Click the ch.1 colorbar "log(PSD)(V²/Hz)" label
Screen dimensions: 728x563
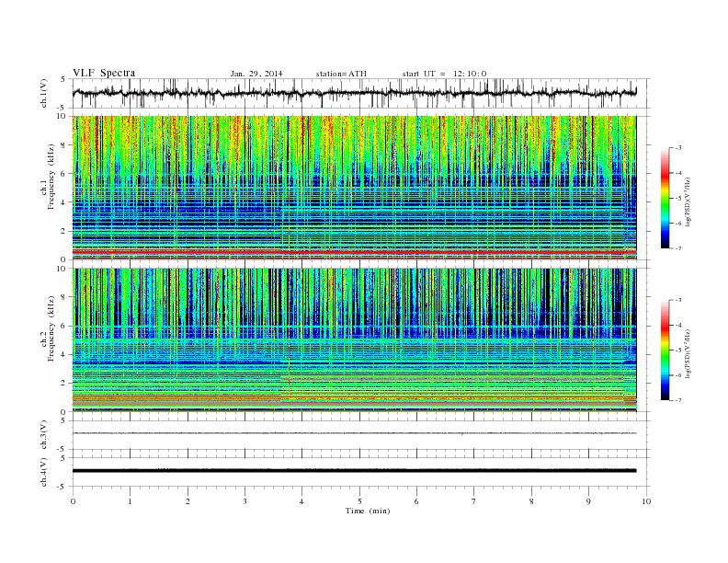(688, 201)
